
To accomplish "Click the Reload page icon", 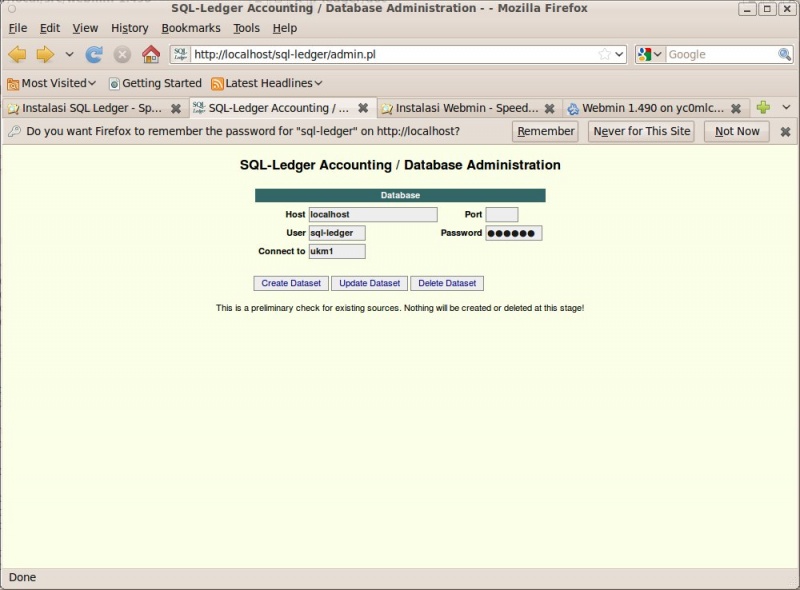I will coord(95,55).
